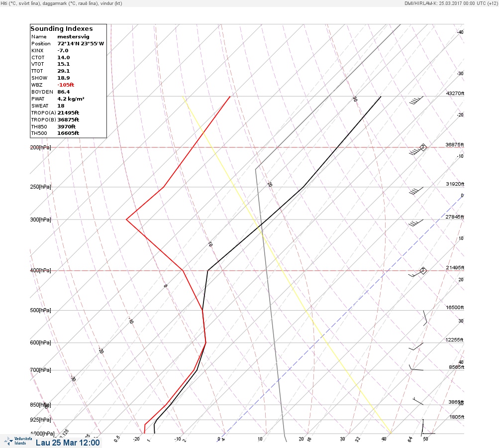Click the wind barb at 43270ft
The image size is (499, 448).
click(x=416, y=100)
